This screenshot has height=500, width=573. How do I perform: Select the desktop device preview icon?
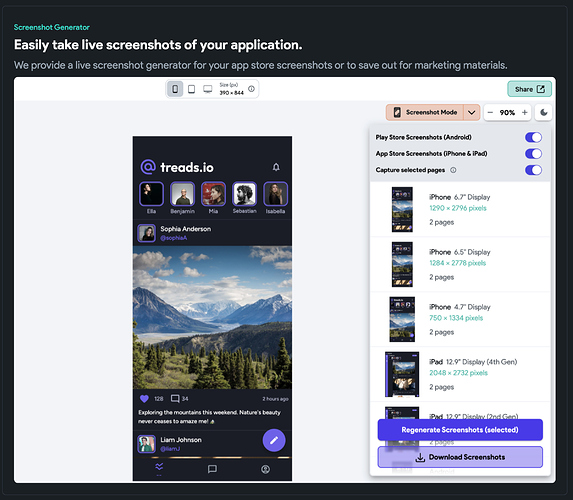[x=208, y=89]
